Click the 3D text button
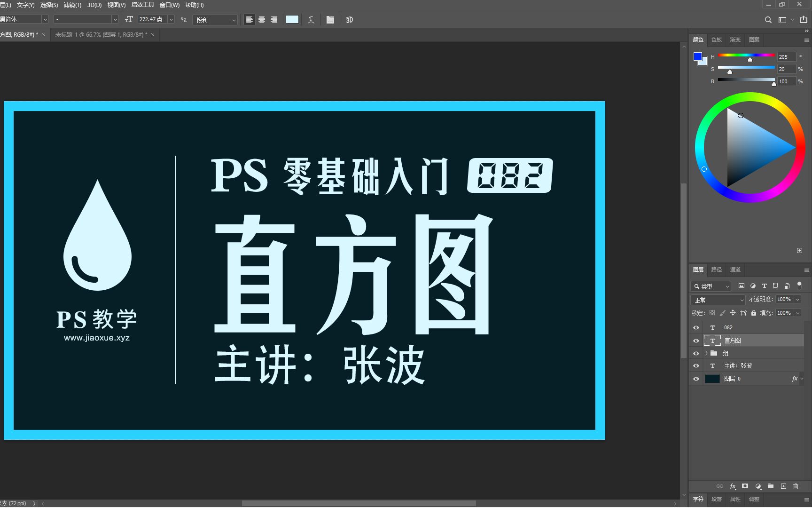Image resolution: width=812 pixels, height=508 pixels. click(349, 20)
